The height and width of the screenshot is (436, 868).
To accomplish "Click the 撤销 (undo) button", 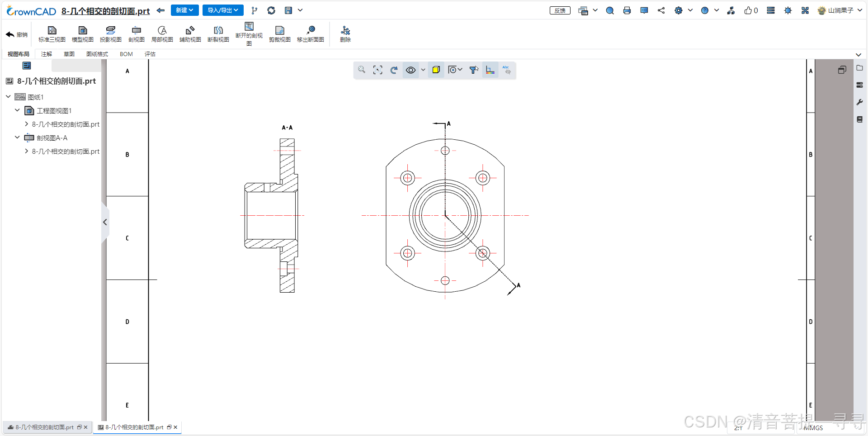I will [17, 34].
